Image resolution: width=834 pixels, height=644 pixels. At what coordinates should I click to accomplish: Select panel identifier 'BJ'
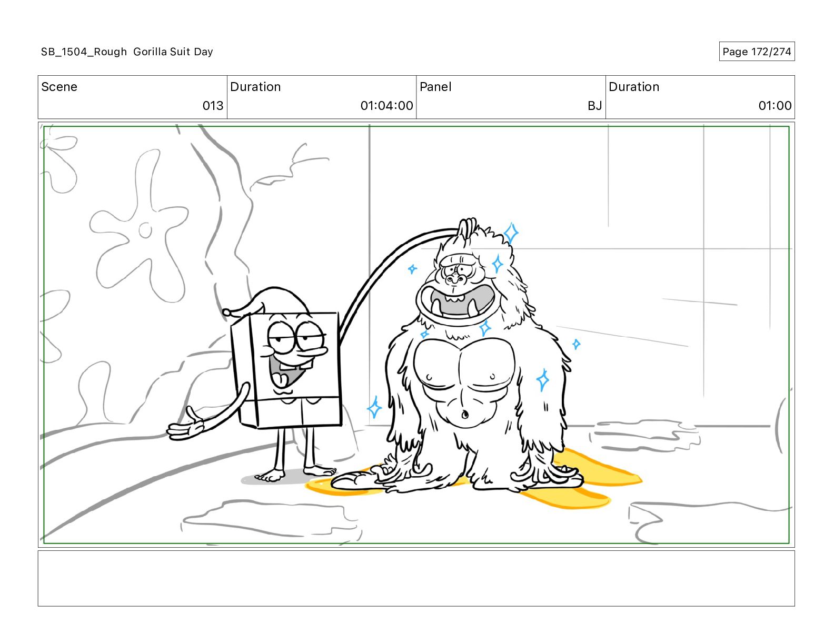pyautogui.click(x=595, y=106)
